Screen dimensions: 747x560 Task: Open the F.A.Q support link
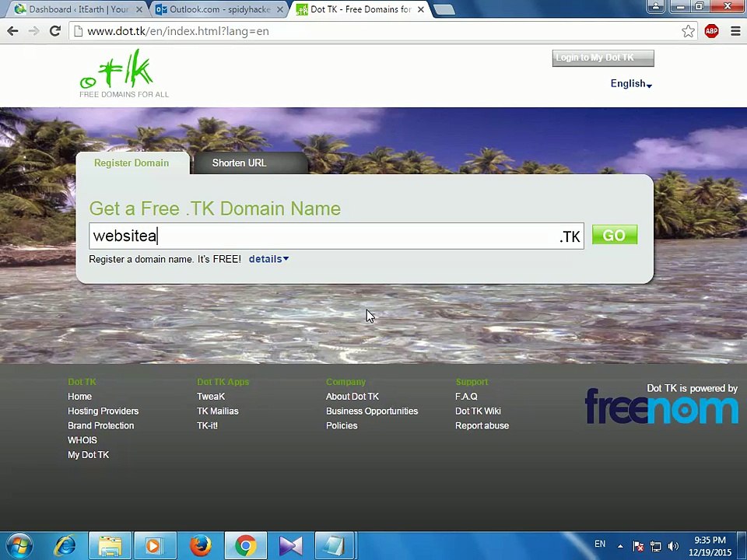466,397
